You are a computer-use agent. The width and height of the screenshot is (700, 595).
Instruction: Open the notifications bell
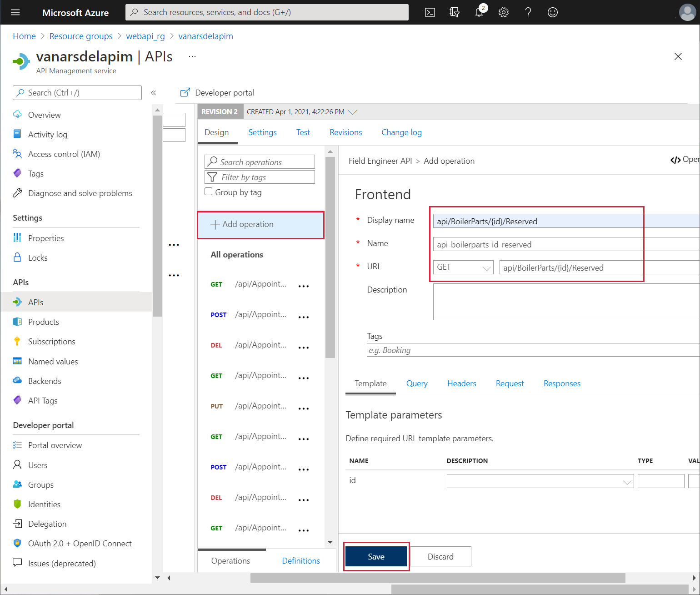pos(479,12)
